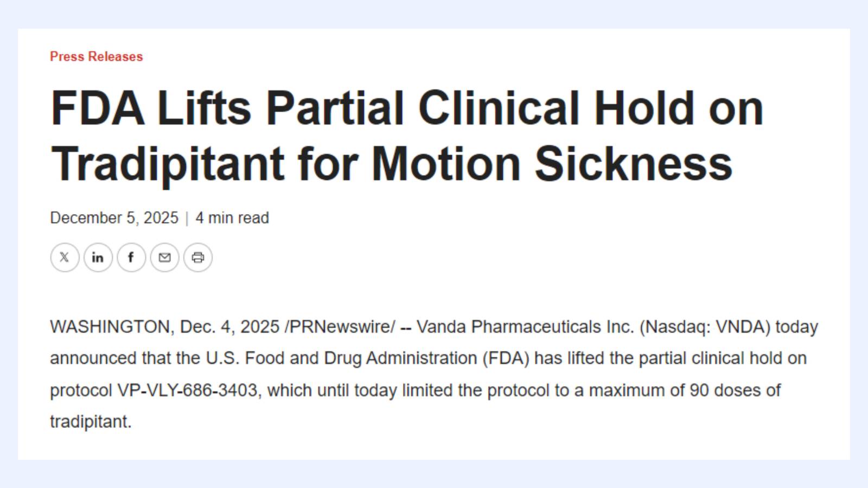Click the "4 min read" label
This screenshot has width=868, height=488.
(232, 218)
